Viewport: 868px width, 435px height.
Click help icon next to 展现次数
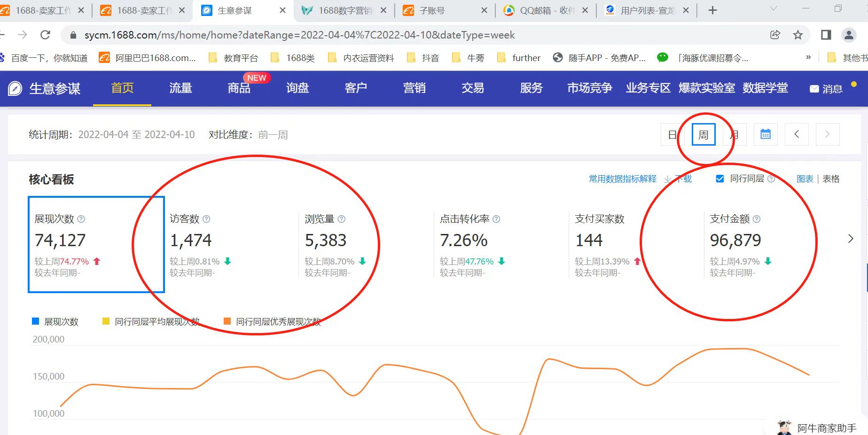(x=81, y=219)
